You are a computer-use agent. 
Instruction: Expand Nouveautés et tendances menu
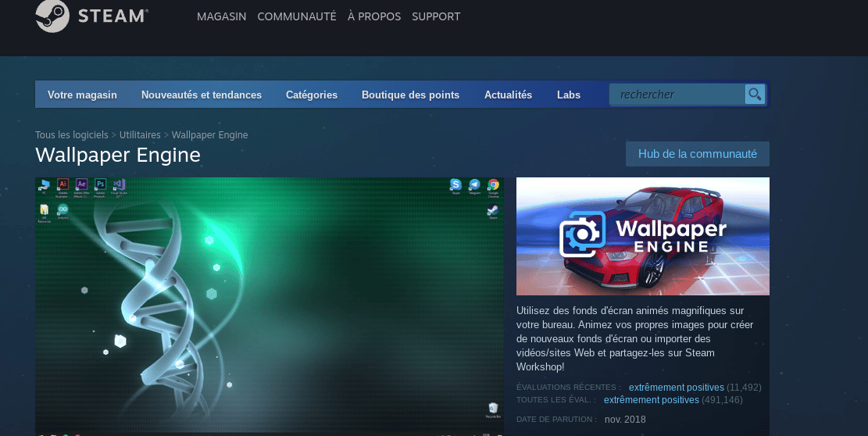click(x=202, y=95)
